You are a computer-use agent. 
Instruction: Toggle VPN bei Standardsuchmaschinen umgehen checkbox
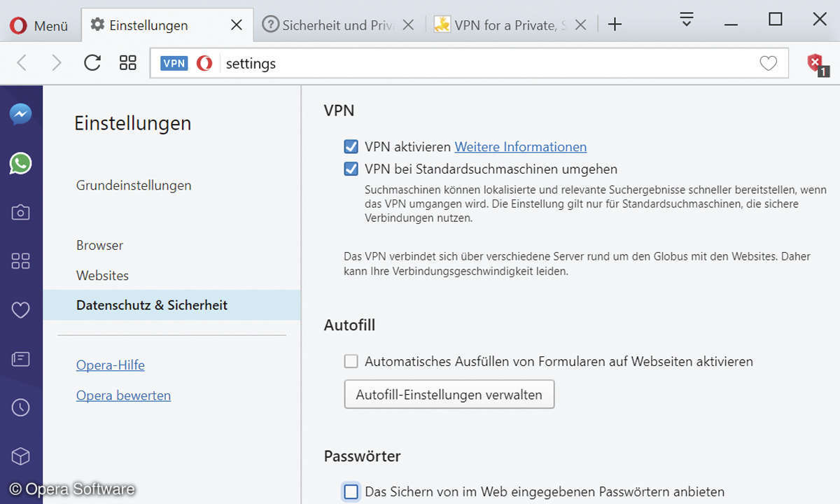tap(351, 169)
